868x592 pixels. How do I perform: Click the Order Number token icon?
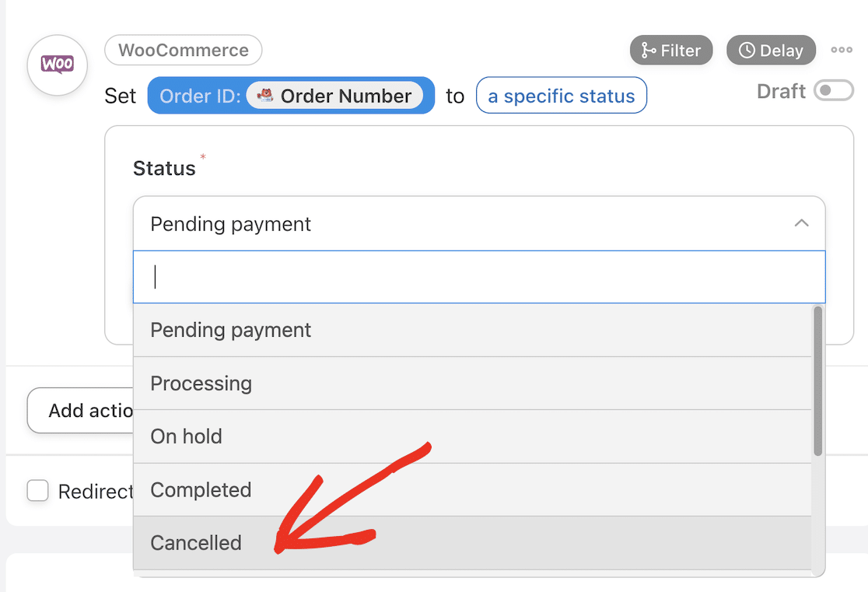[265, 96]
